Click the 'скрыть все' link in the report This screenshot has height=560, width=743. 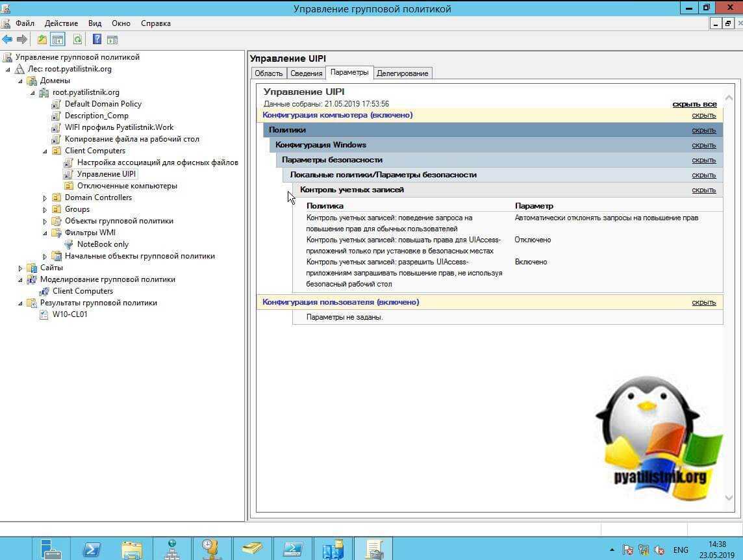coord(694,104)
